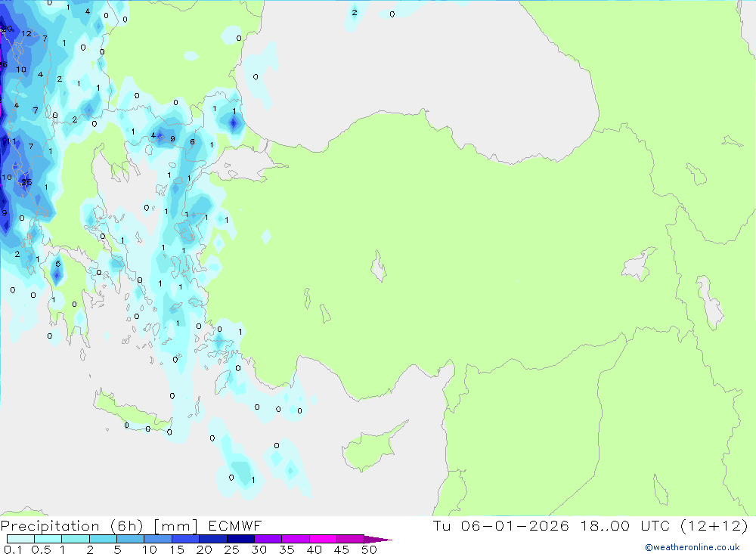Select the 30–35 mm violet legend swatch
Image resolution: width=756 pixels, height=554 pixels.
point(268,539)
